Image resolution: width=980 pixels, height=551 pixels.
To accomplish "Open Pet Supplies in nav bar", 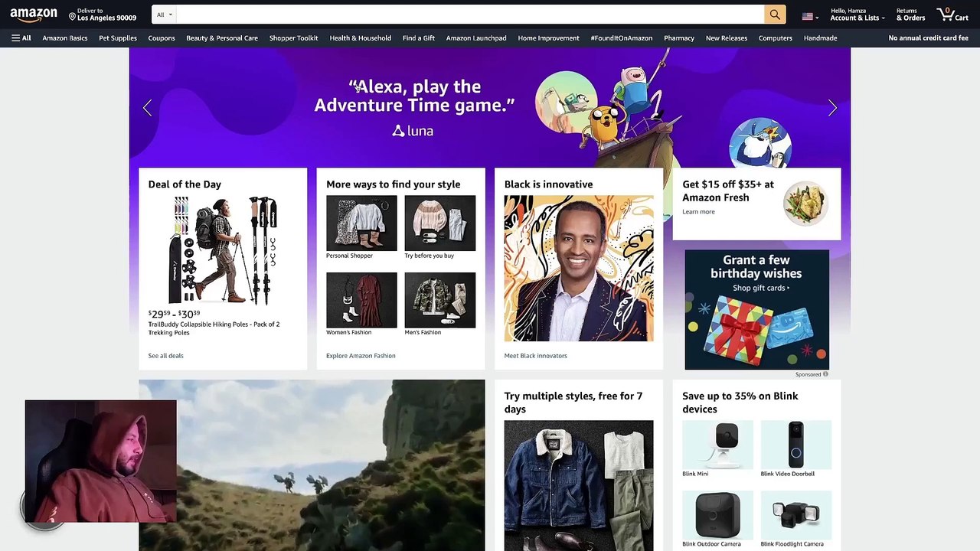I will point(118,37).
